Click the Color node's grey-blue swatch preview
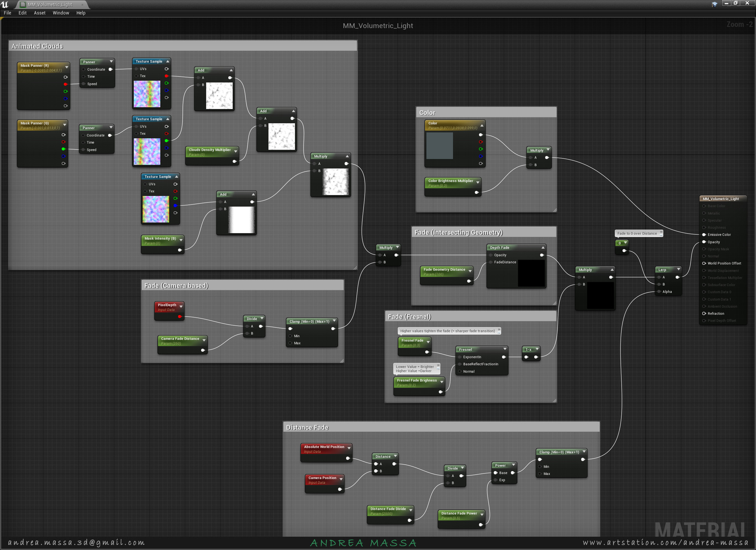The width and height of the screenshot is (756, 550). click(439, 146)
